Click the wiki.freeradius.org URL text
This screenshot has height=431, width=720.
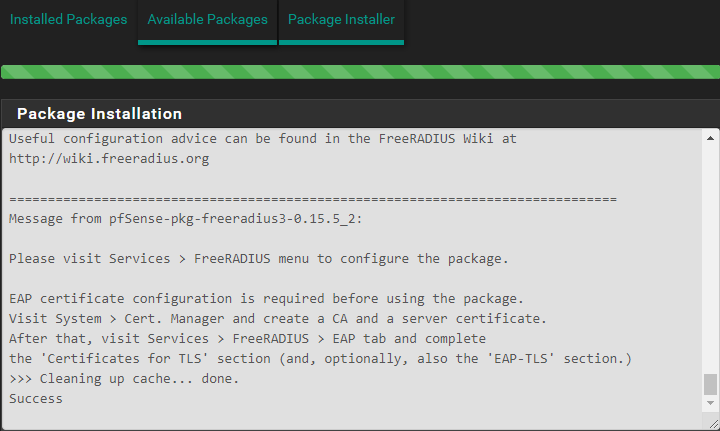(x=109, y=158)
